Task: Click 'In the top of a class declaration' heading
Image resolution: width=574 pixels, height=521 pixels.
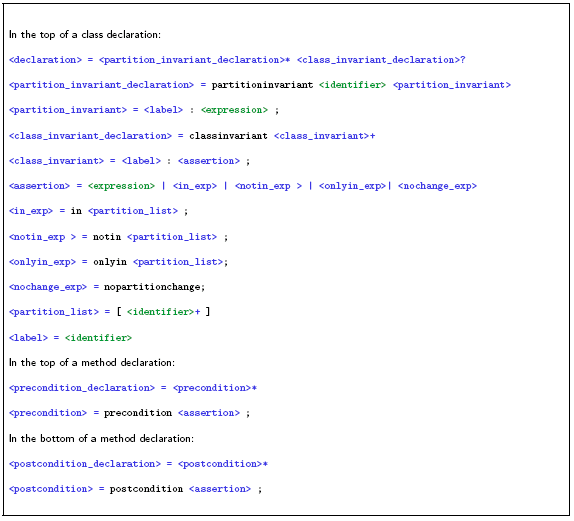Action: click(85, 34)
